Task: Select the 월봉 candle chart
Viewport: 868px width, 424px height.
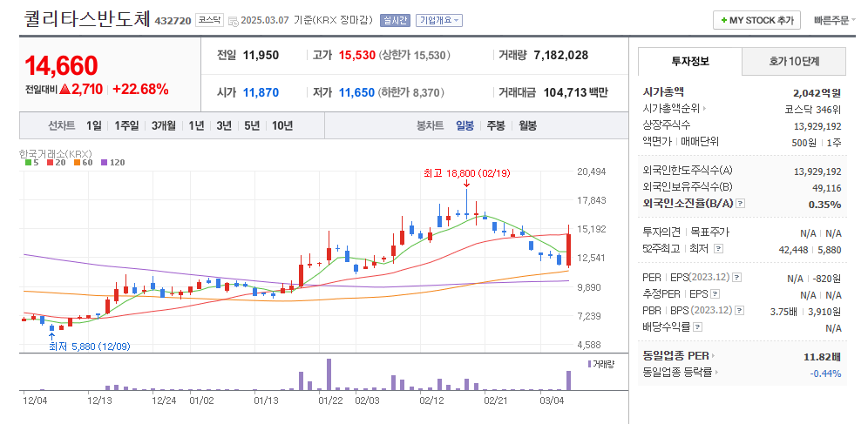Action: tap(527, 125)
